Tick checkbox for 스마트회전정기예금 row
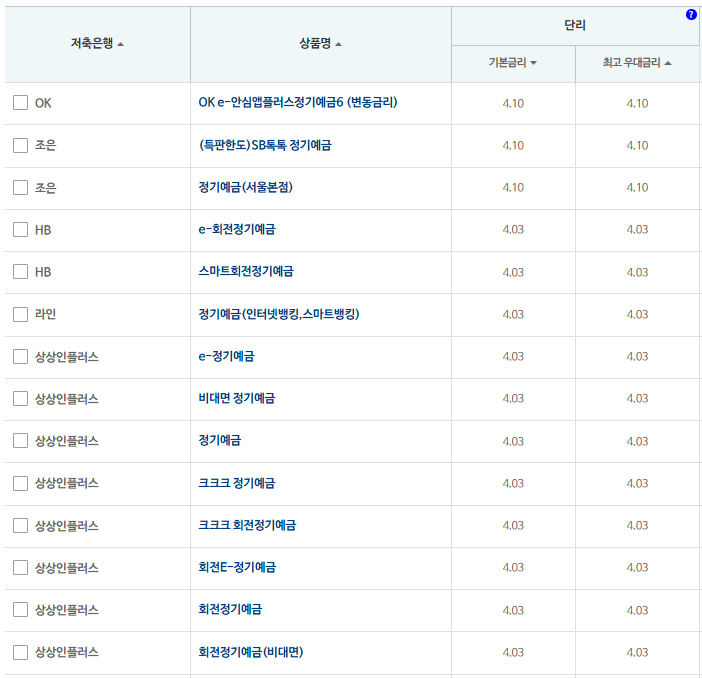702x678 pixels. click(x=21, y=271)
